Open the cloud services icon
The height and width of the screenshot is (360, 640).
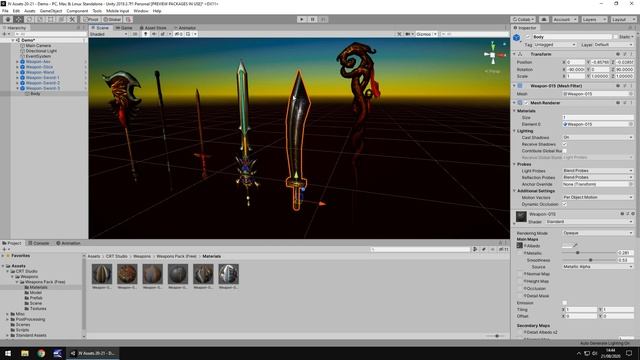click(x=544, y=19)
